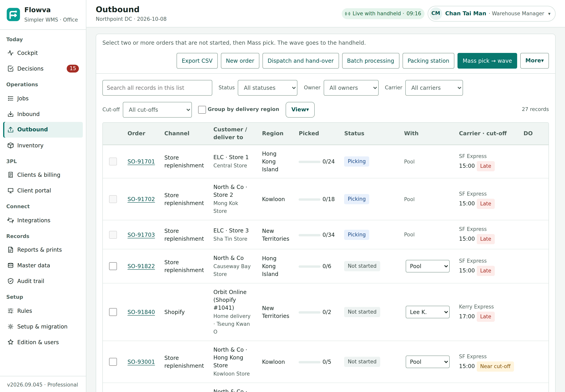The height and width of the screenshot is (392, 565).
Task: Open the Master data database icon
Action: point(11,265)
